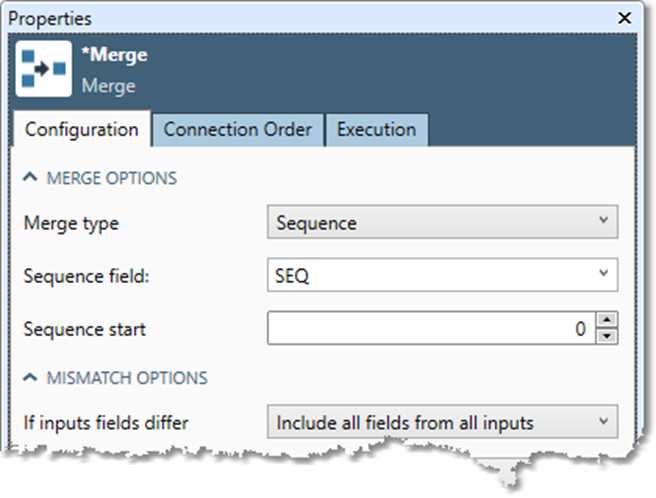Increase Sequence start with up arrow

(x=607, y=320)
